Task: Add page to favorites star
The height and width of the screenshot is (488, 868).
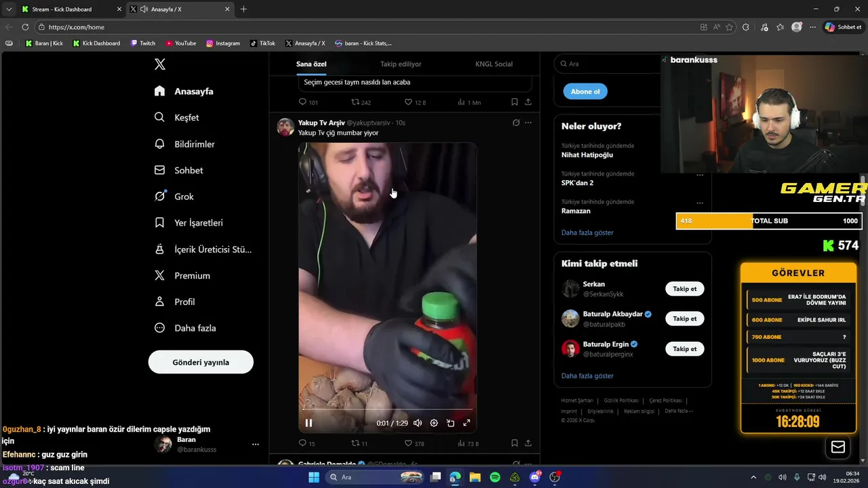Action: [x=730, y=27]
